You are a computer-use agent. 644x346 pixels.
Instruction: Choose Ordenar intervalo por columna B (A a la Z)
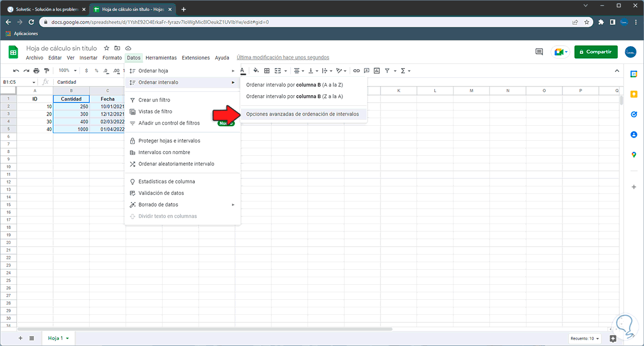coord(304,85)
